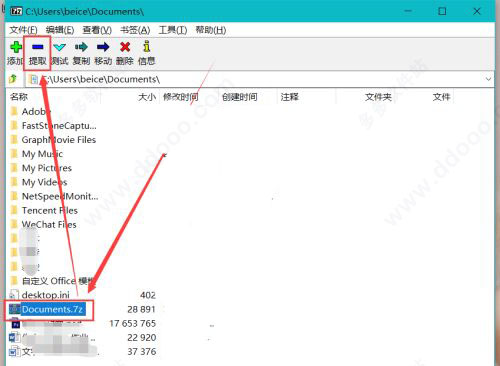
Task: Close the 7-Zip window
Action: coord(477,11)
